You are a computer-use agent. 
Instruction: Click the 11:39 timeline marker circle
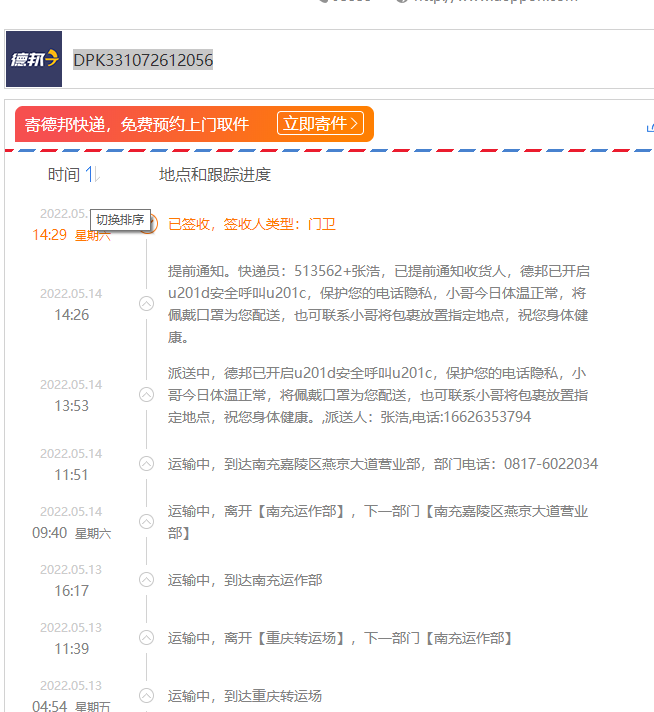point(146,638)
